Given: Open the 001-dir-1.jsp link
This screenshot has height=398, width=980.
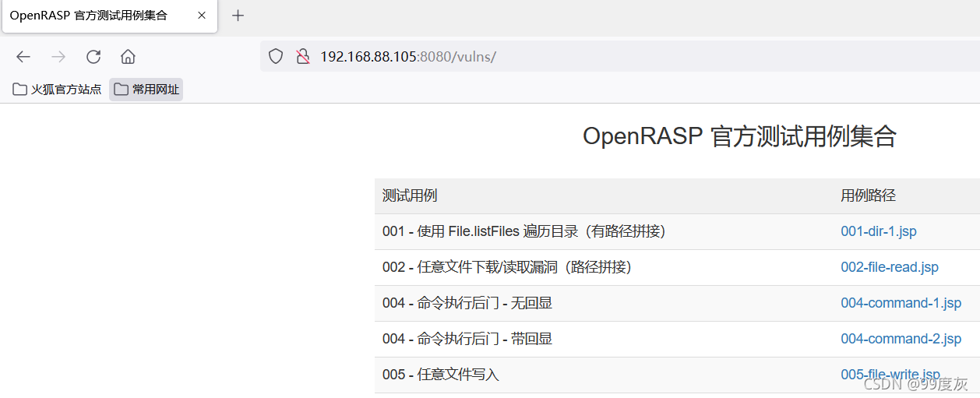Looking at the screenshot, I should [x=879, y=231].
